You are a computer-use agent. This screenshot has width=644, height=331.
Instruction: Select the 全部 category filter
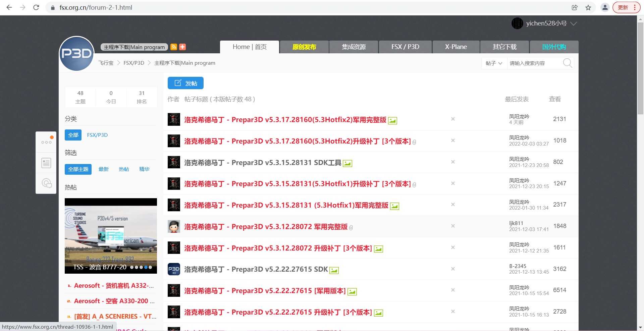[73, 135]
